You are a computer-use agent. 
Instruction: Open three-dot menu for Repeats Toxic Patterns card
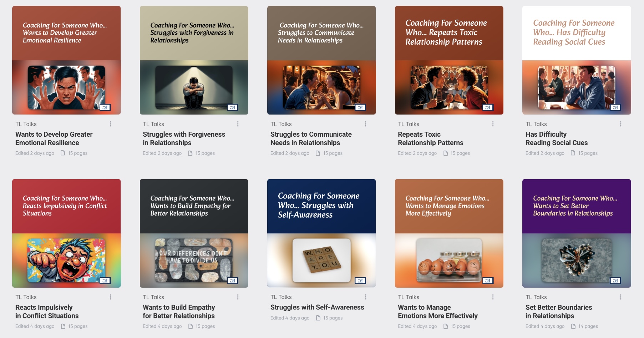(493, 124)
